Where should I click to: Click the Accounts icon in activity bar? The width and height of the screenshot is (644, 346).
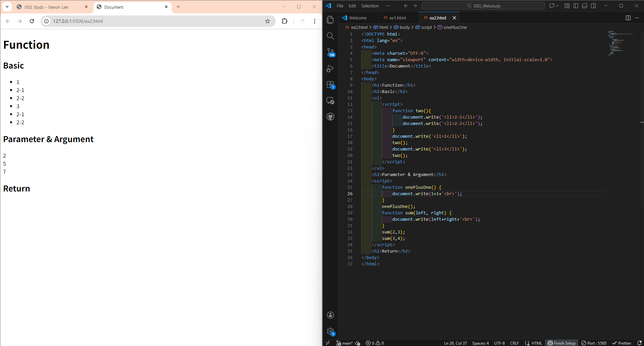tap(330, 315)
